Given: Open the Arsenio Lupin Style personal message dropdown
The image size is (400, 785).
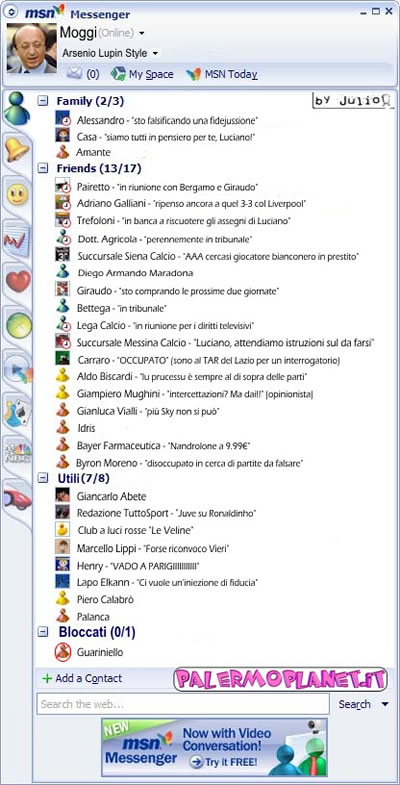Looking at the screenshot, I should click(155, 53).
